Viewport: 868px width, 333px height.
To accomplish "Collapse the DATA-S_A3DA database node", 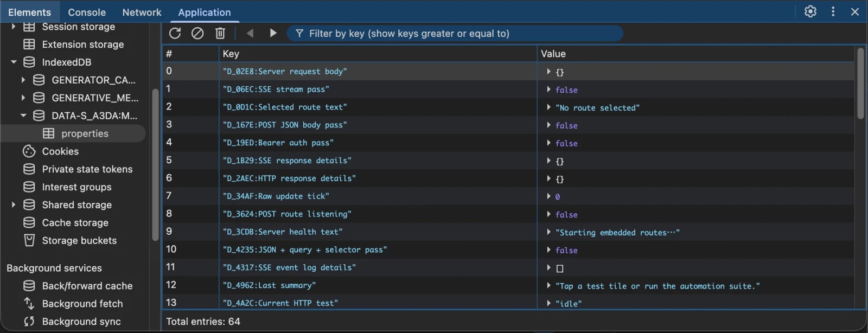I will click(23, 116).
